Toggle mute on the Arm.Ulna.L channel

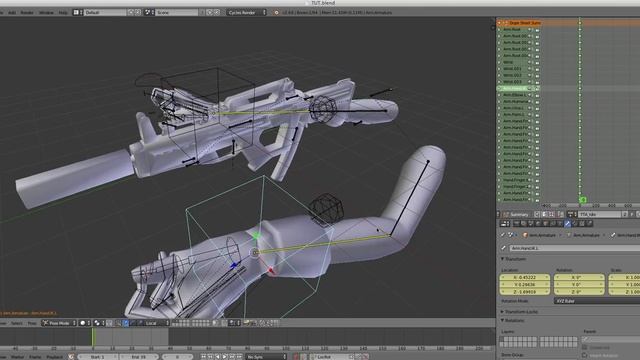[x=530, y=108]
